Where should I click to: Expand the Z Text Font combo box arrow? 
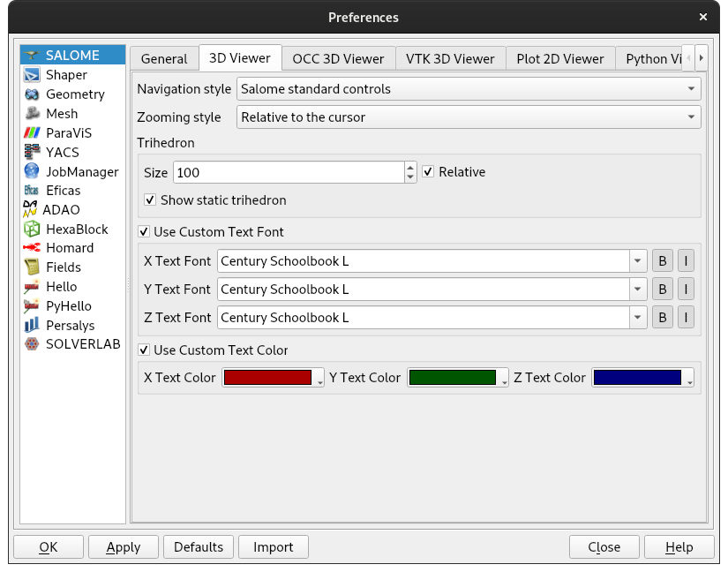click(638, 318)
